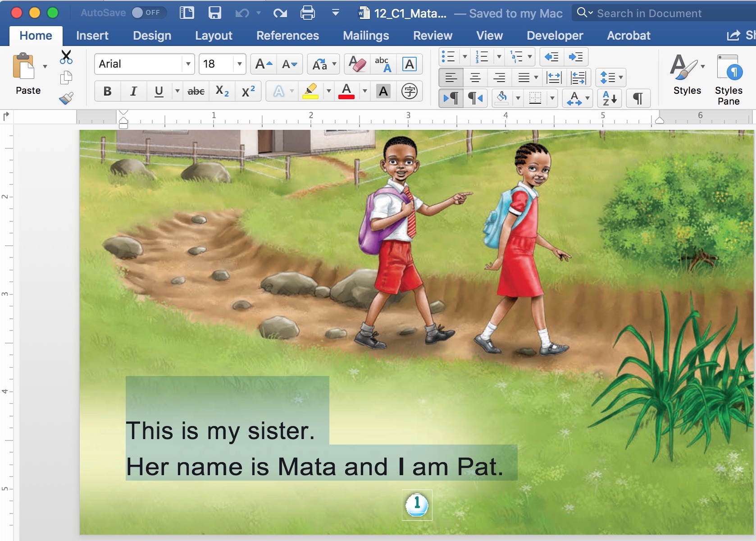Justify the paragraph text
This screenshot has width=756, height=541.
coord(523,78)
